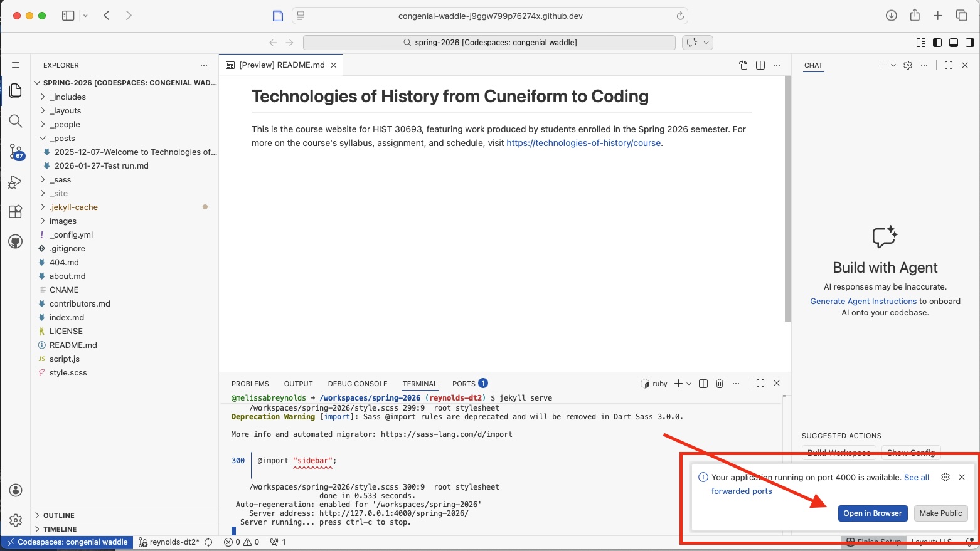Click the browser address bar
Viewport: 980px width, 551px height.
(490, 15)
